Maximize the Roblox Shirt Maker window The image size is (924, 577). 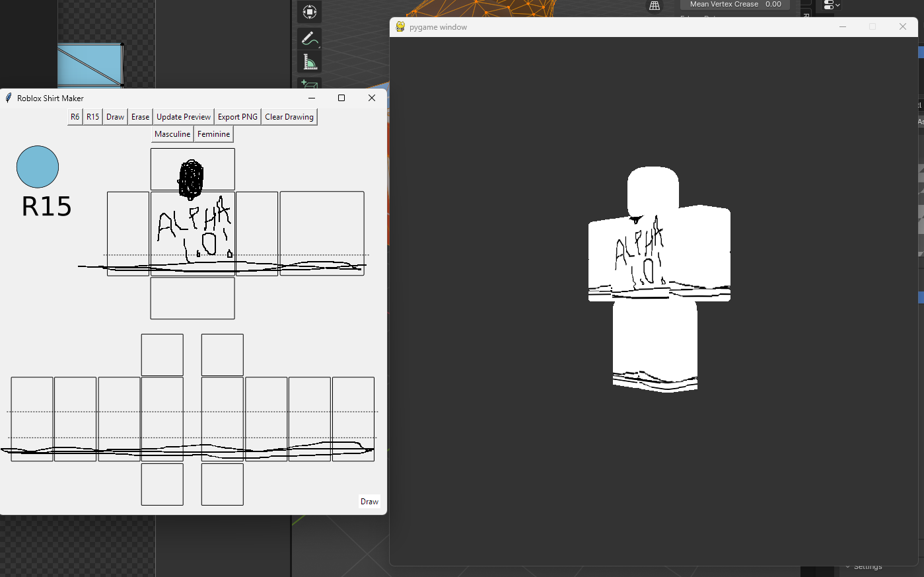tap(341, 98)
